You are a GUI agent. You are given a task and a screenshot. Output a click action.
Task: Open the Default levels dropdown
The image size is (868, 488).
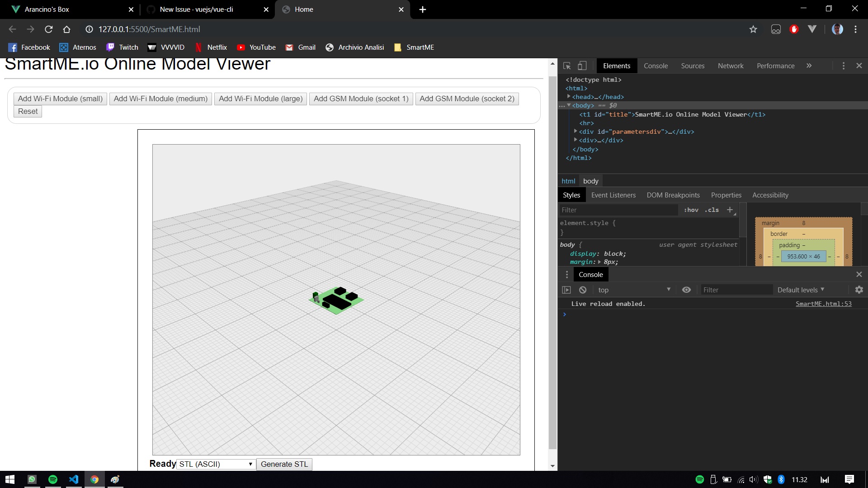tap(801, 290)
